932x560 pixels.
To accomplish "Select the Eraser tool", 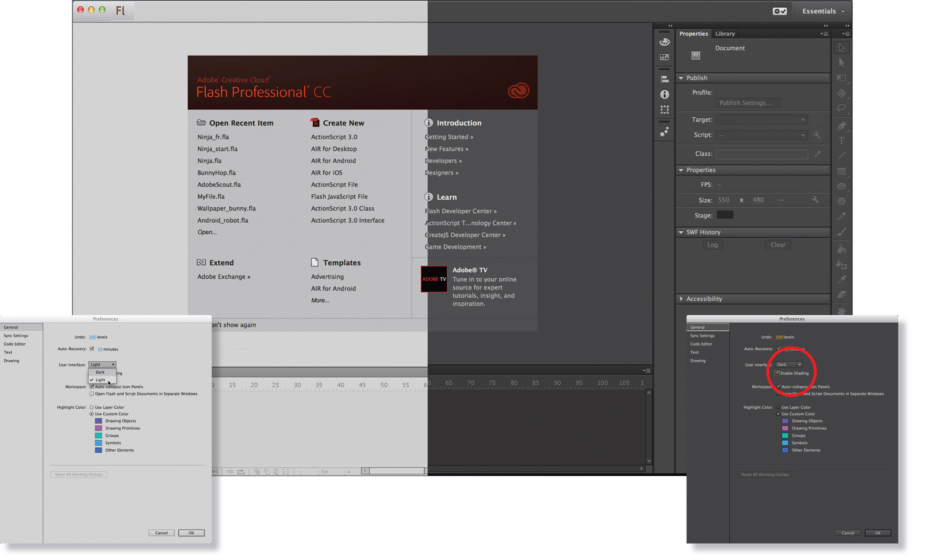I will tap(841, 295).
